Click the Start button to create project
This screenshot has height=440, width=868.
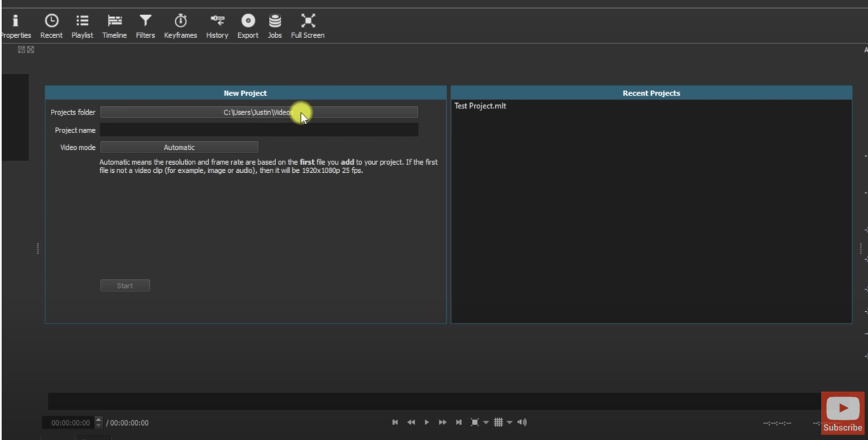point(125,285)
